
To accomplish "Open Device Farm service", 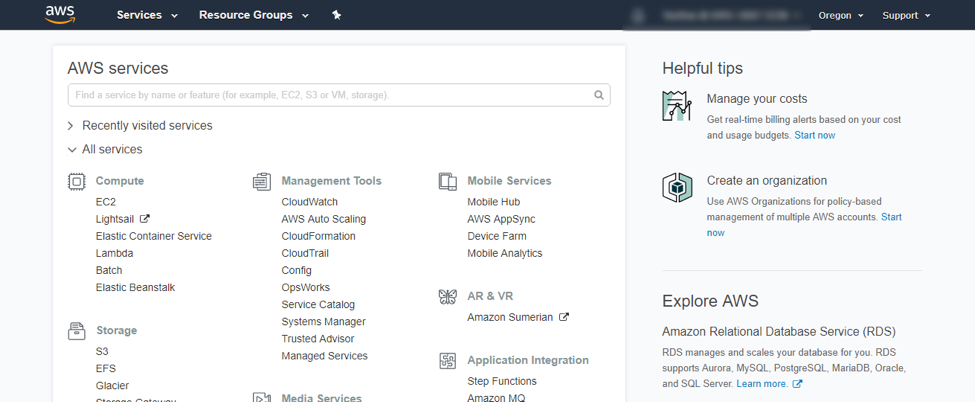I will coord(497,236).
